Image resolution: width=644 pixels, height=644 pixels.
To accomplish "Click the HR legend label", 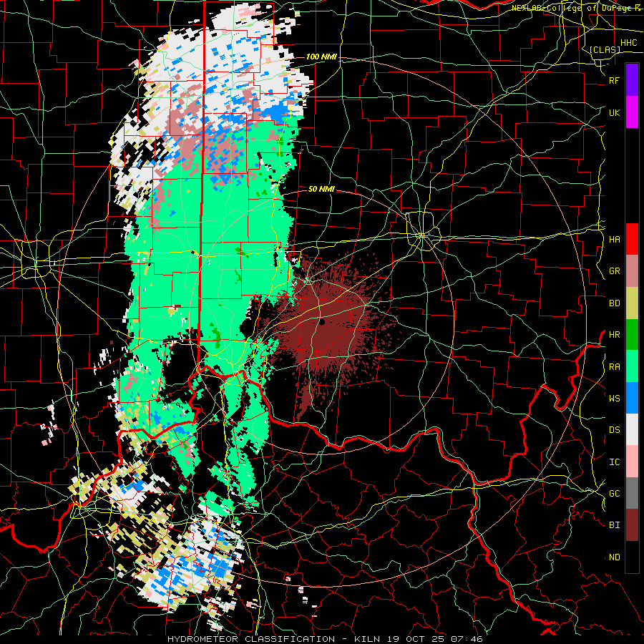I will tap(614, 335).
